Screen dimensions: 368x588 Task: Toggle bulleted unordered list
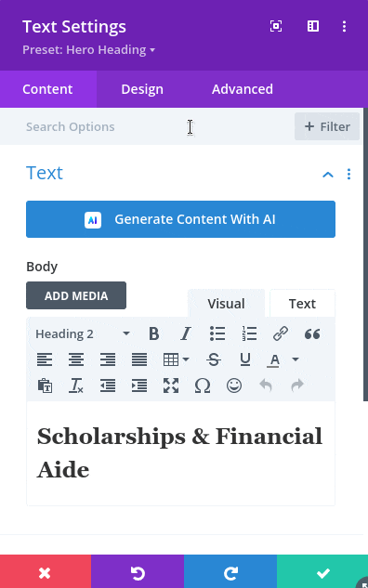217,333
